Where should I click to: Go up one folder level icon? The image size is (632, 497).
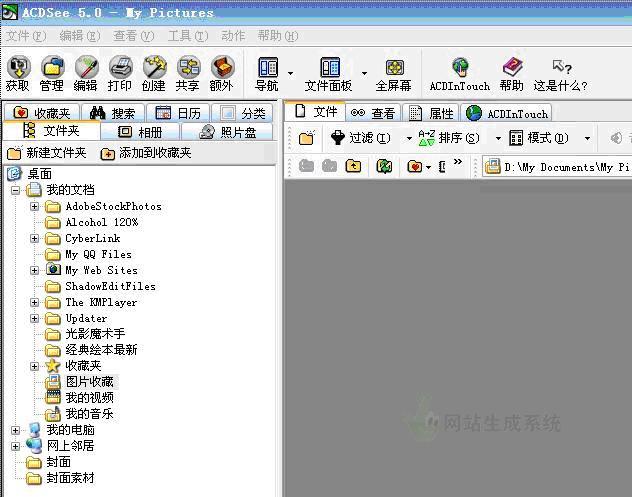tap(353, 166)
